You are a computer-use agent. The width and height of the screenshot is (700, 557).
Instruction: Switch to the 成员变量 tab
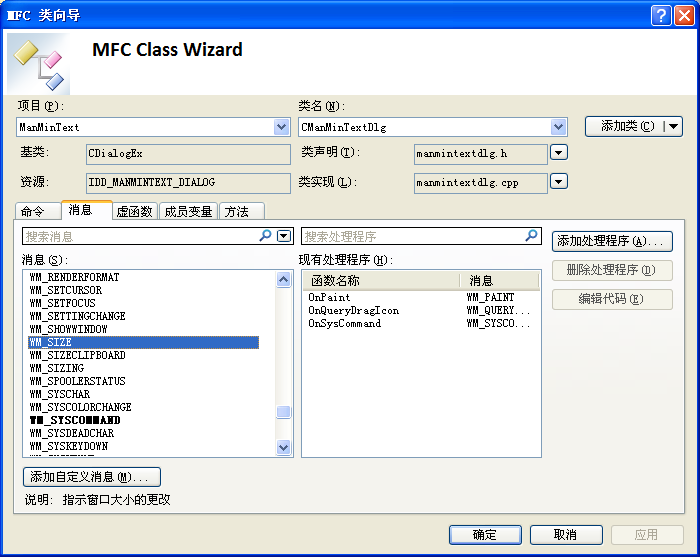tap(188, 211)
